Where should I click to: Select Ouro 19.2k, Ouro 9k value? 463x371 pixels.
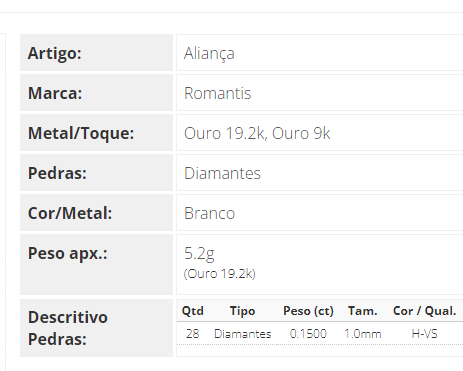pos(257,133)
